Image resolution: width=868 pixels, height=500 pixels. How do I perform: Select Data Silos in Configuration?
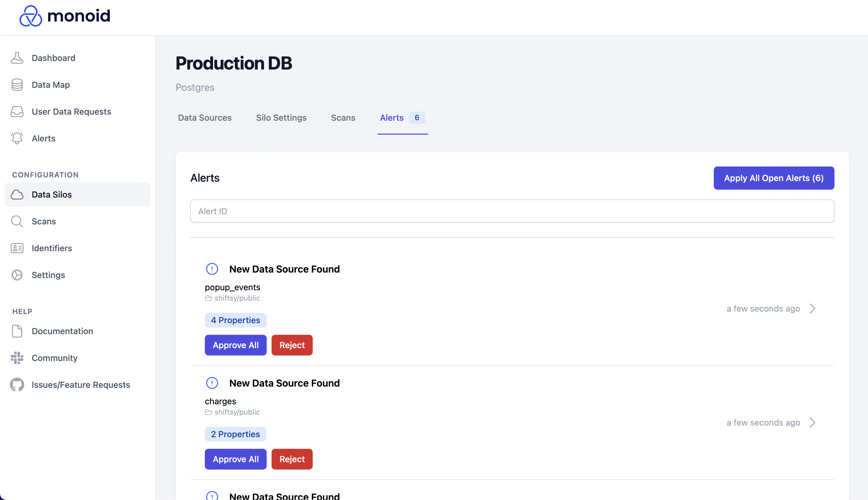click(x=78, y=195)
